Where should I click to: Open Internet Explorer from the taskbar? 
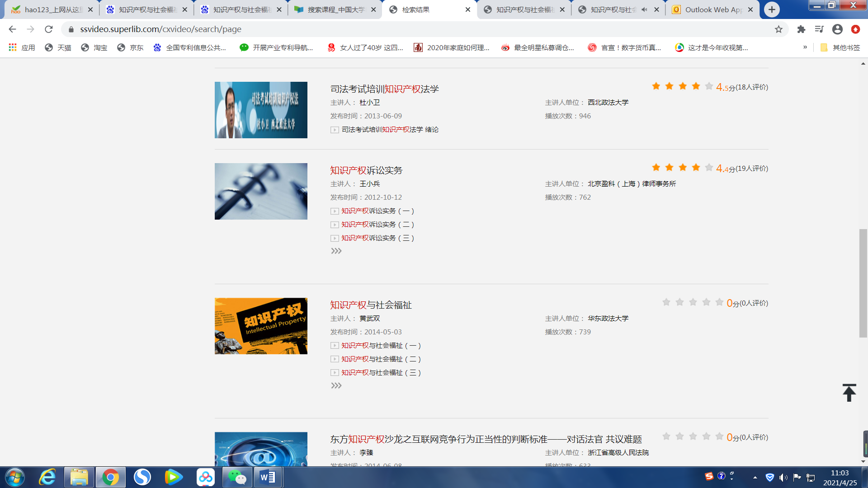tap(47, 477)
